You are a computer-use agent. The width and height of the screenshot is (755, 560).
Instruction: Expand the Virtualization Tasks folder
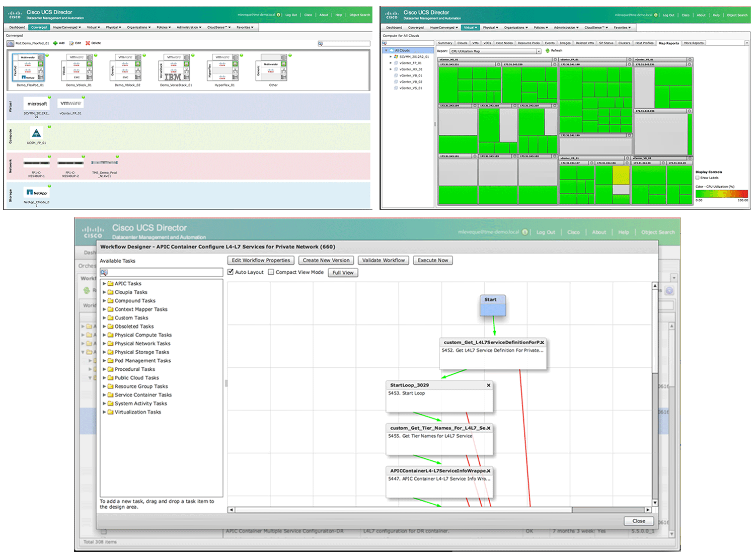[104, 412]
